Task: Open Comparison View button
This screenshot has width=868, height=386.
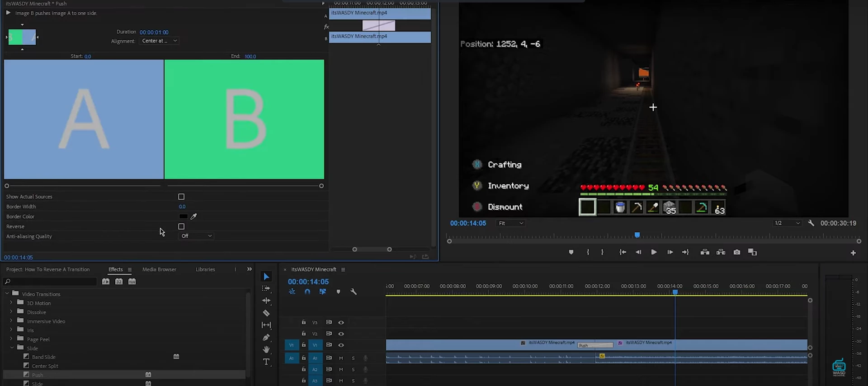Action: (x=752, y=252)
